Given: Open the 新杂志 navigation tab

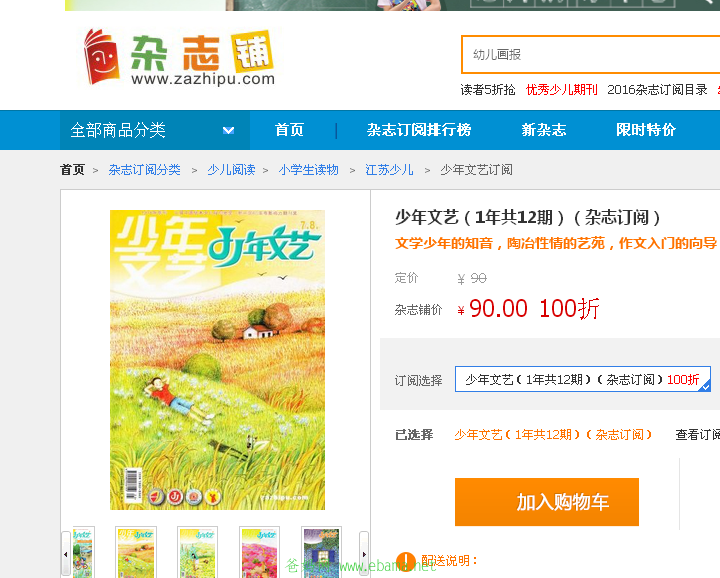Looking at the screenshot, I should click(x=544, y=130).
